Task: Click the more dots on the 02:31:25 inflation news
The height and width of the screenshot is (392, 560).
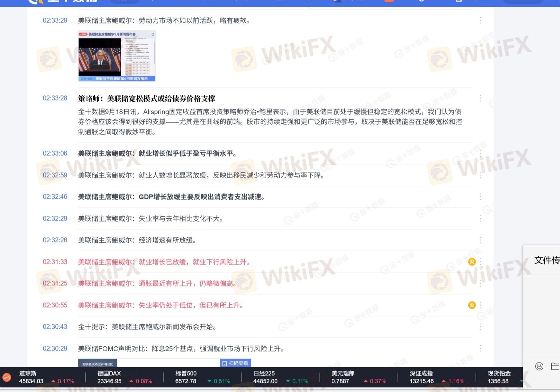Action: pos(480,283)
